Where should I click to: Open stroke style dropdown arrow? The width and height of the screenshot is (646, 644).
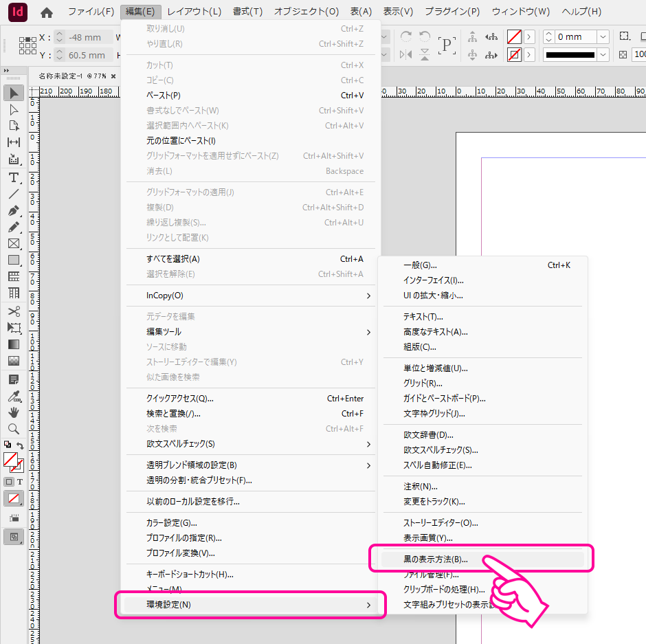(x=603, y=54)
